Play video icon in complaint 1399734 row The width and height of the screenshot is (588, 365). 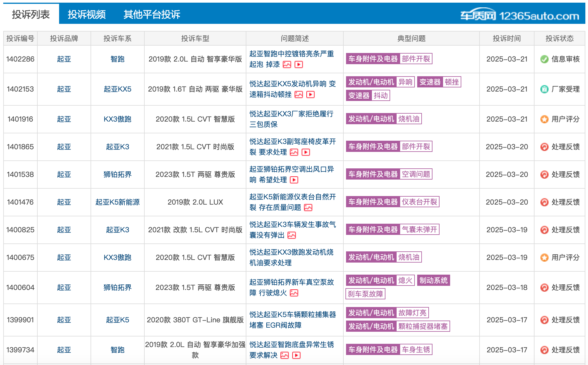pos(296,355)
